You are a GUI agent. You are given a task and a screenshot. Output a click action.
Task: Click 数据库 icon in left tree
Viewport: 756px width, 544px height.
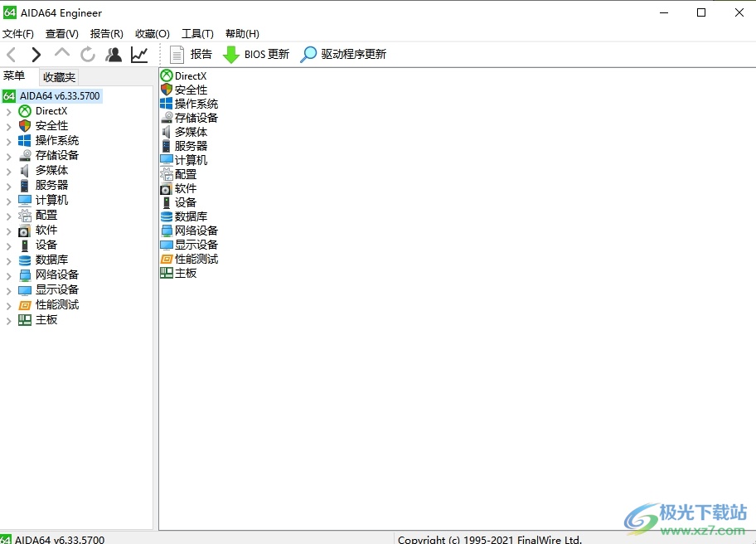(25, 260)
